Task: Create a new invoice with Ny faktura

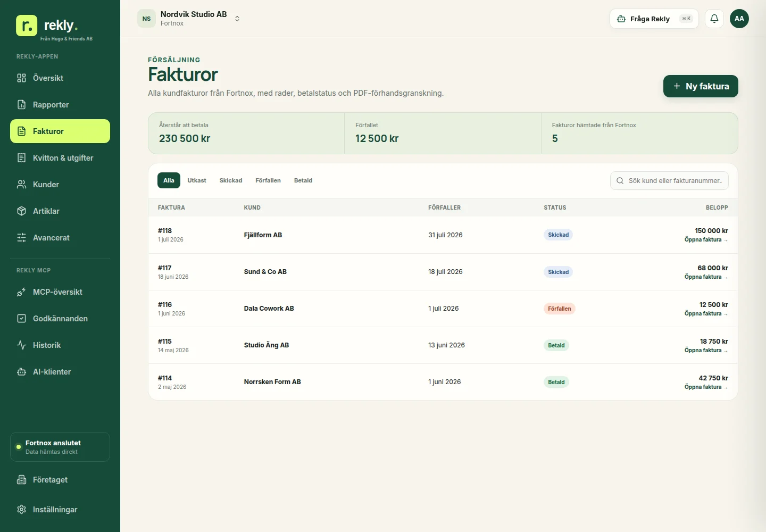Action: tap(701, 86)
